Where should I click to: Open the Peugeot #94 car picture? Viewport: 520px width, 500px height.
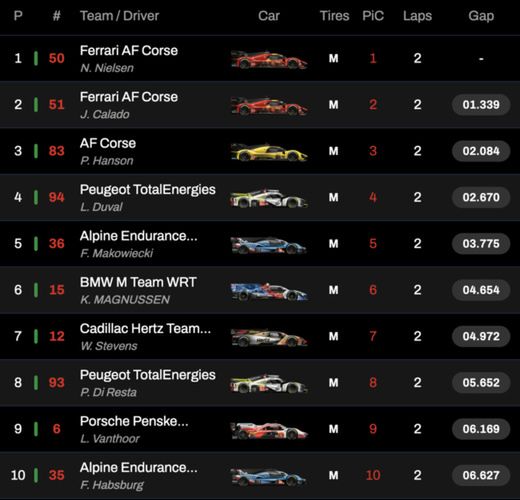(x=269, y=198)
